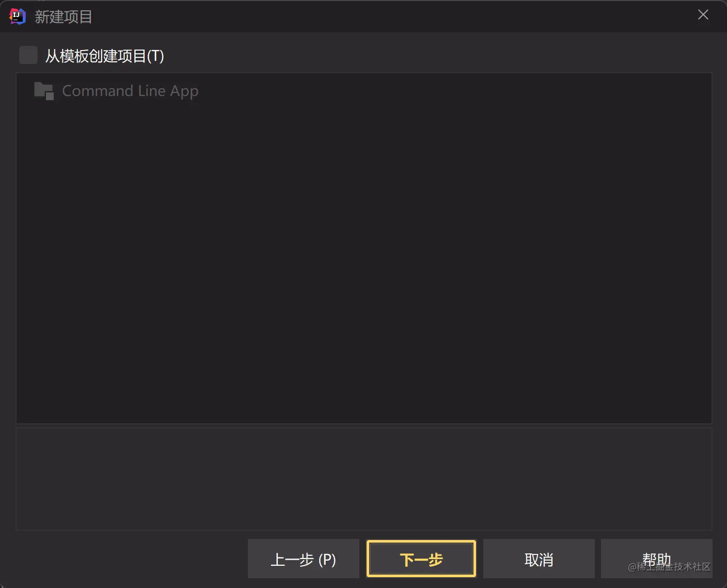This screenshot has width=727, height=588.
Task: Go back to the previous wizard step
Action: tap(304, 559)
